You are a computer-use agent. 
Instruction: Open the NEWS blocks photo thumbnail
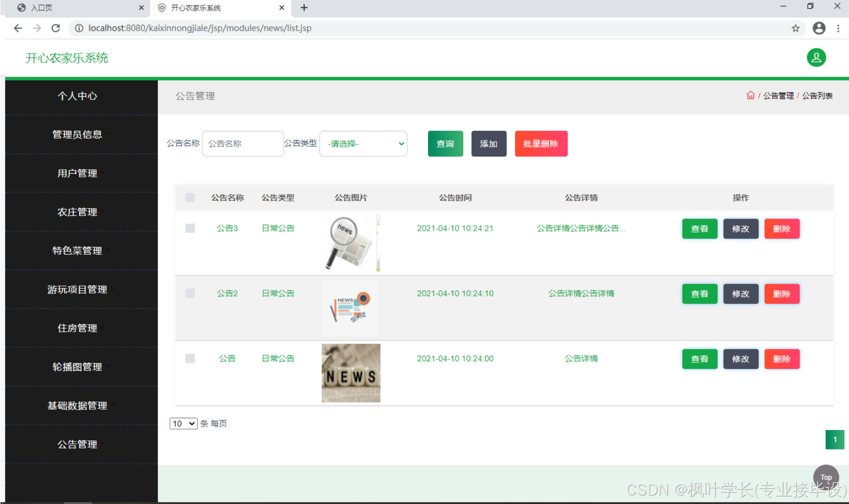351,373
